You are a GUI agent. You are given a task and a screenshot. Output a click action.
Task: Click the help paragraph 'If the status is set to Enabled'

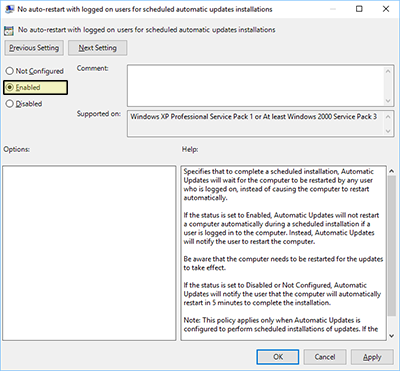281,228
